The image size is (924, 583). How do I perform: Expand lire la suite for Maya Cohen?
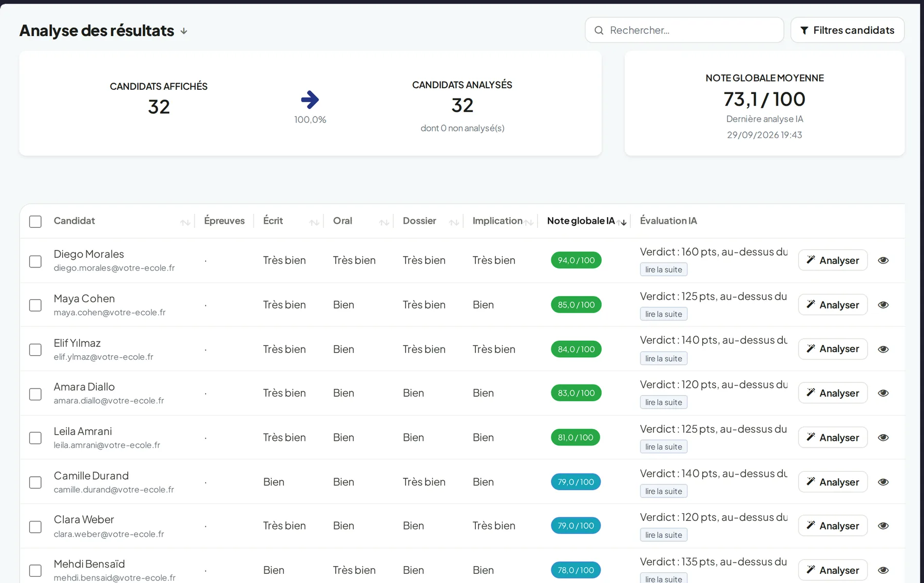(663, 314)
